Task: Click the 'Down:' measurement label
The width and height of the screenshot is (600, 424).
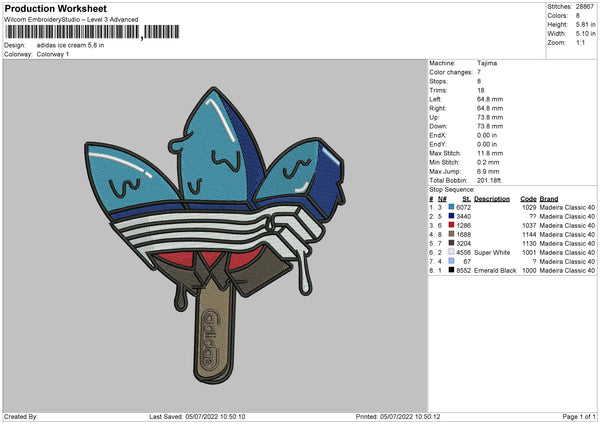Action: [438, 126]
